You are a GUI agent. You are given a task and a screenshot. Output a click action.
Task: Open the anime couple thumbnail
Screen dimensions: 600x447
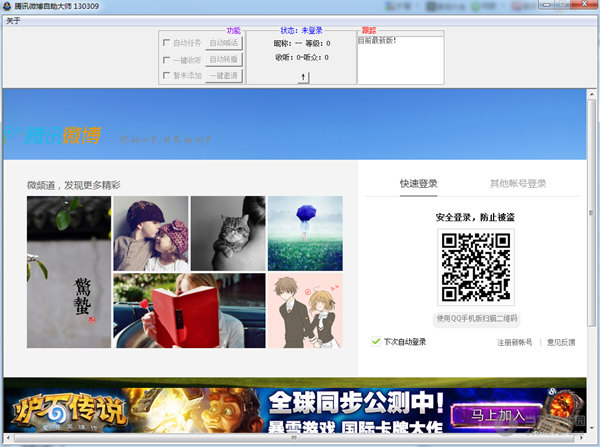[305, 310]
